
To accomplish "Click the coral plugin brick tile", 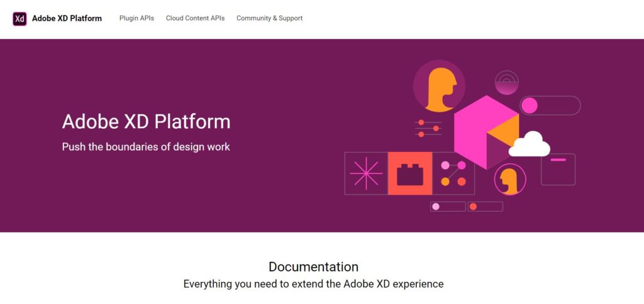I will click(410, 173).
